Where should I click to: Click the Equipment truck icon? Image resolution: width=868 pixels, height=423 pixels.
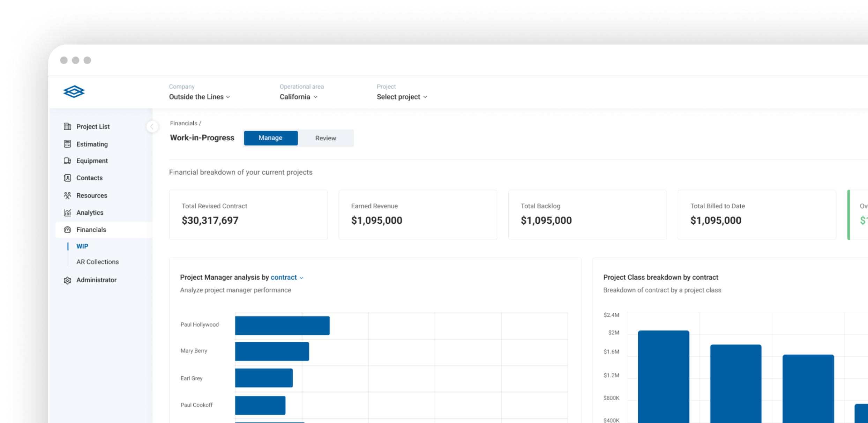point(67,161)
